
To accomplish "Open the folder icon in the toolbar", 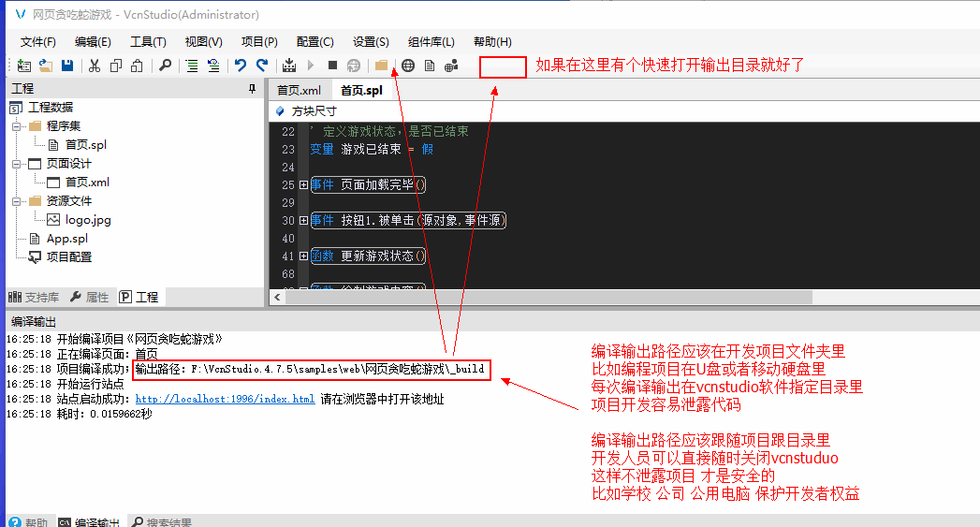I will click(x=382, y=66).
